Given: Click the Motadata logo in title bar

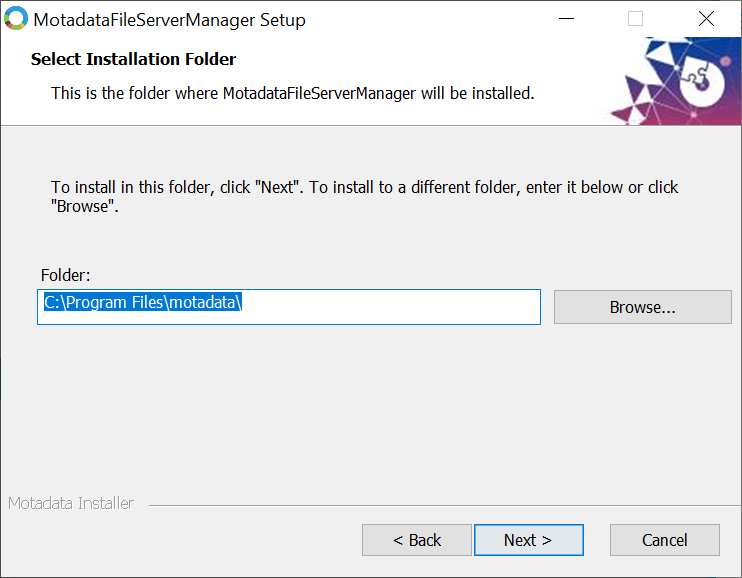Looking at the screenshot, I should click(16, 19).
